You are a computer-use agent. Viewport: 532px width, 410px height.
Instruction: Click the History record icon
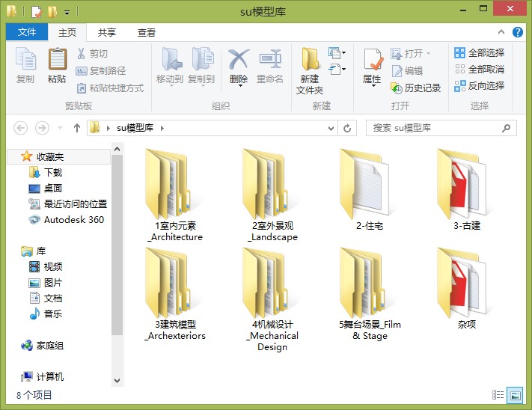pos(397,88)
